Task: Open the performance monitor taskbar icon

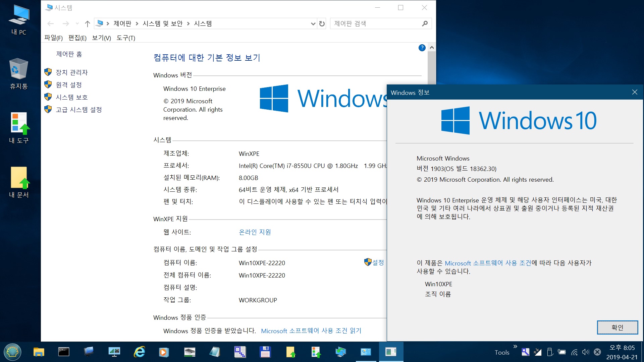Action: 114,352
